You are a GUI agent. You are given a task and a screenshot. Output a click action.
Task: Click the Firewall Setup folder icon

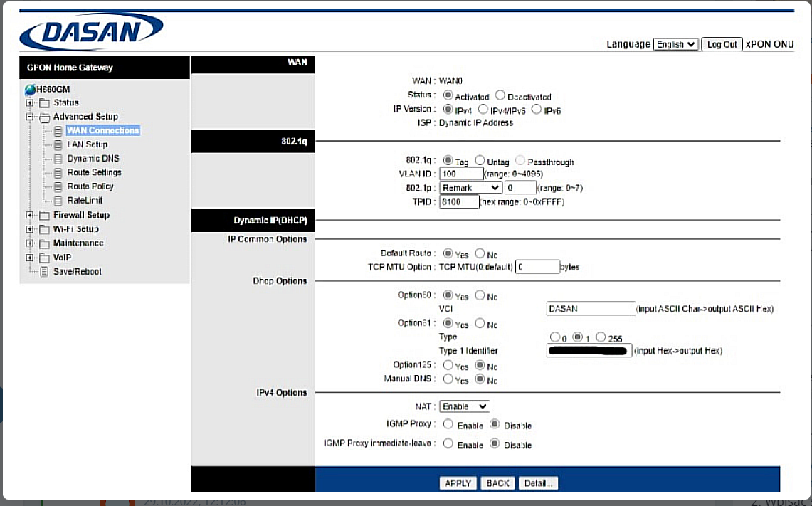(x=44, y=216)
